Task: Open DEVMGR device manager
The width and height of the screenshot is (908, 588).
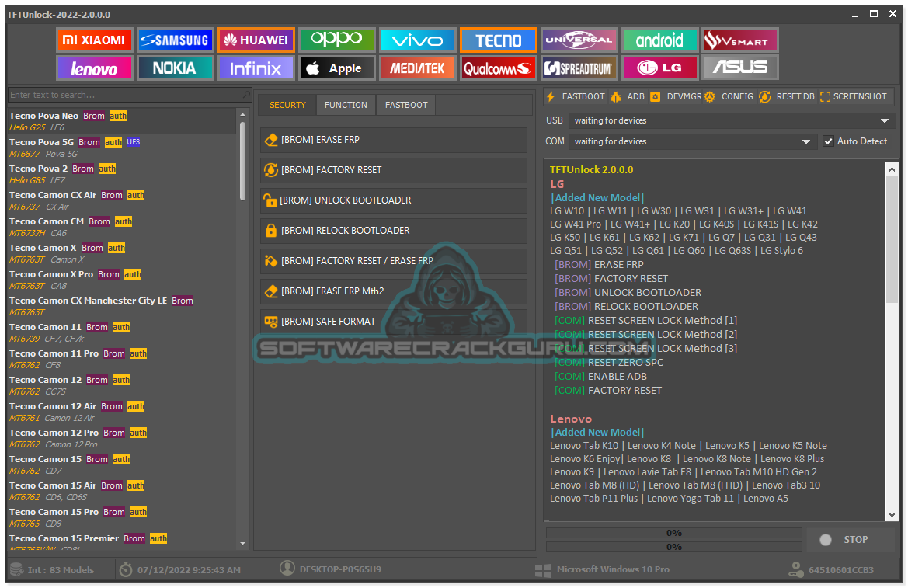Action: point(676,96)
